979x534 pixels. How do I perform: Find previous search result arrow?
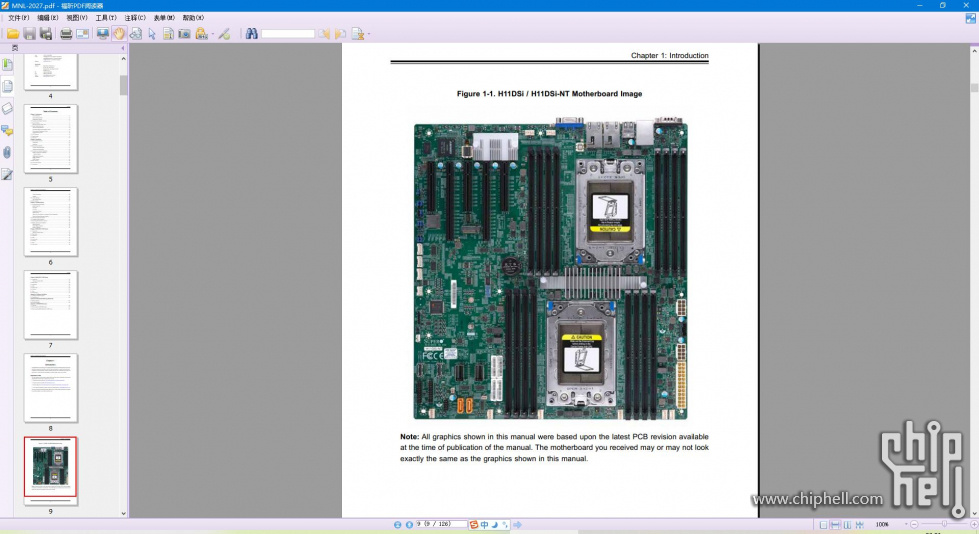click(x=324, y=34)
